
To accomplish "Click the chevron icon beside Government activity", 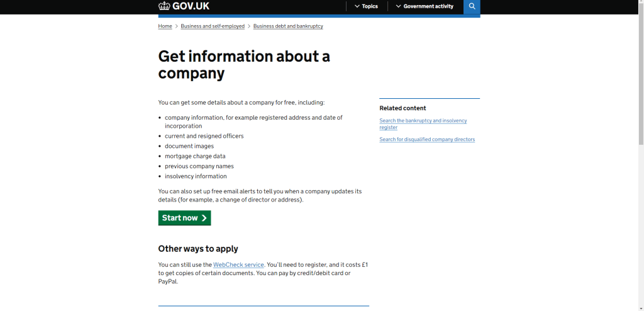I will tap(398, 6).
